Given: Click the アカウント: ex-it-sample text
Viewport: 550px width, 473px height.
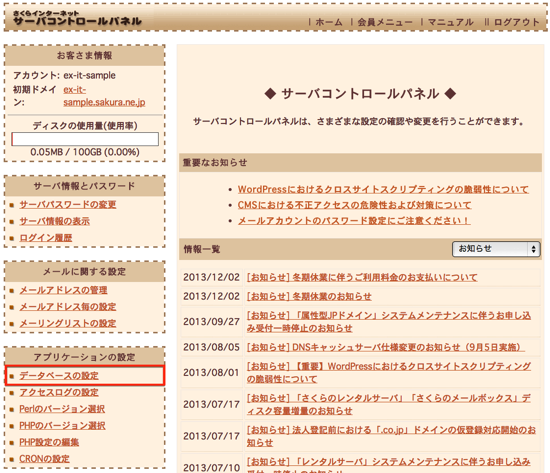Looking at the screenshot, I should 64,75.
